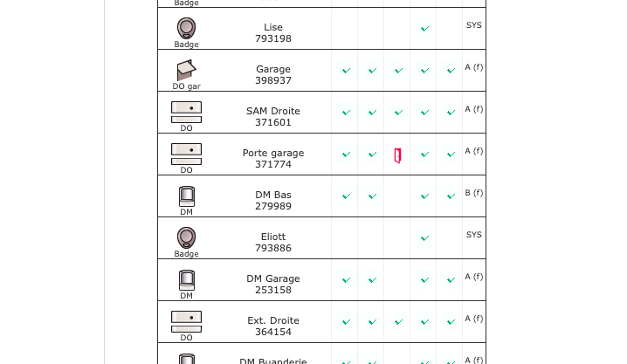Select the DM Garage motion detector icon
Screen dimensions: 627x364
[x=186, y=279]
